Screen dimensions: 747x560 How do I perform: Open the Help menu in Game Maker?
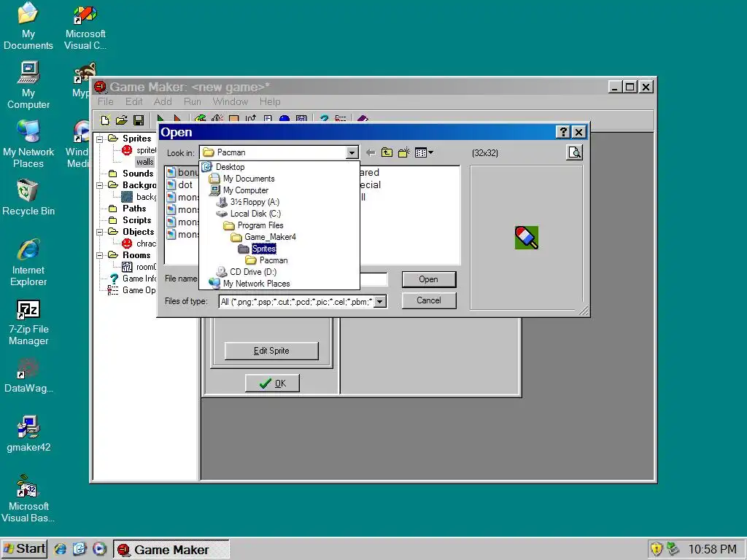point(270,102)
